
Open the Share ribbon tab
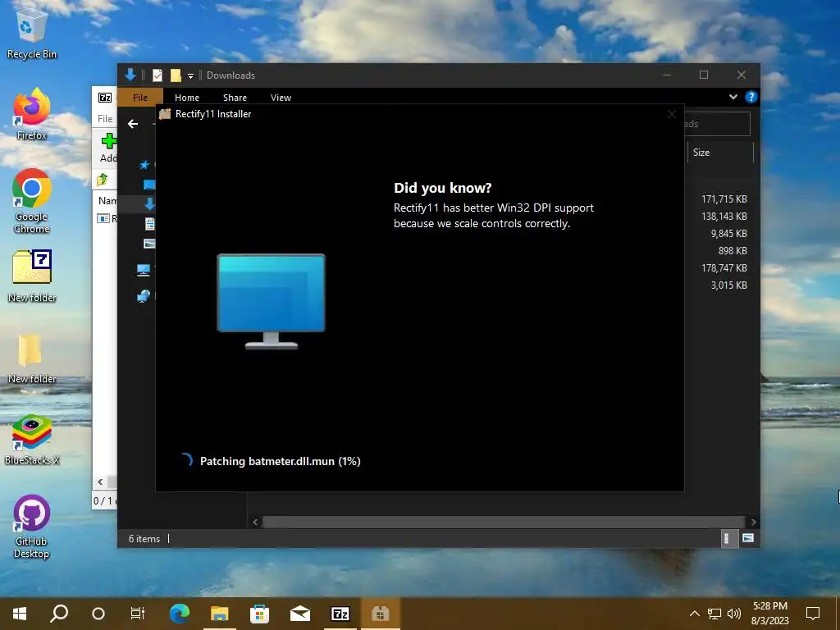pyautogui.click(x=235, y=98)
